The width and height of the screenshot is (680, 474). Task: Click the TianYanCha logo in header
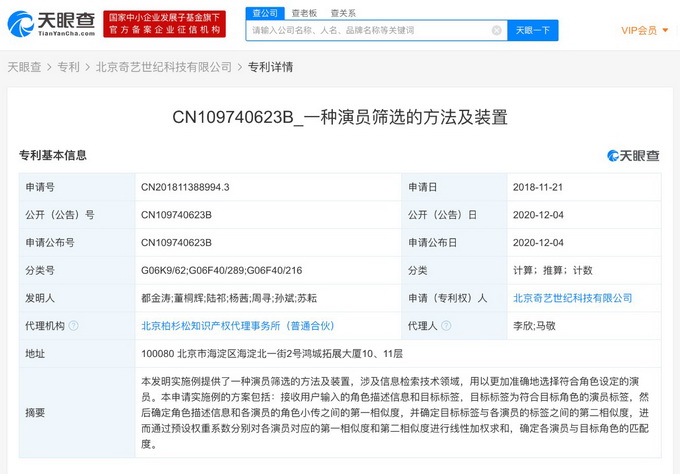51,25
